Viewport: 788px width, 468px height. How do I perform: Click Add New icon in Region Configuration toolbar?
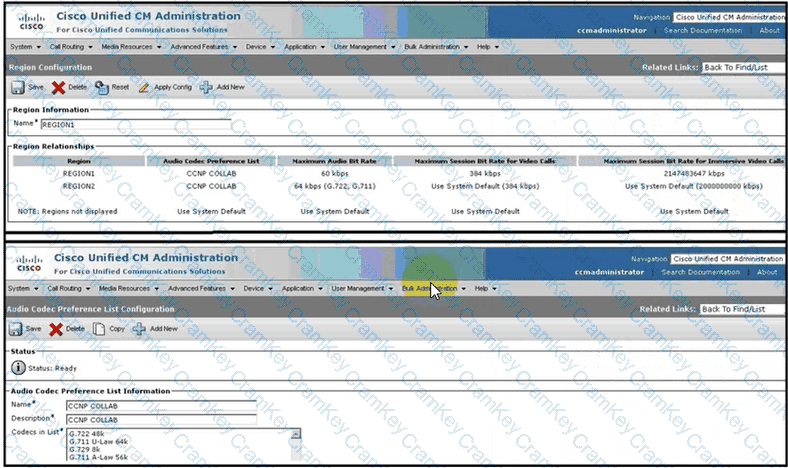[x=207, y=87]
